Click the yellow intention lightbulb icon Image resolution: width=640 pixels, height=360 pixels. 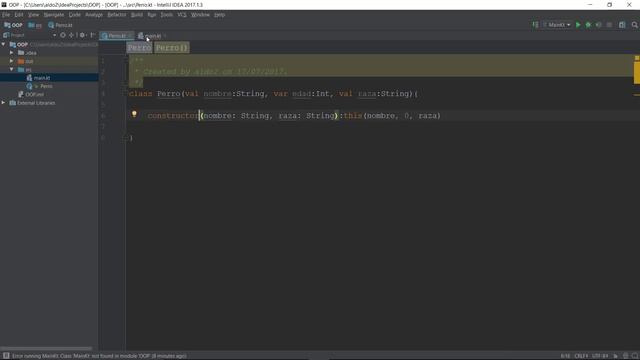134,114
